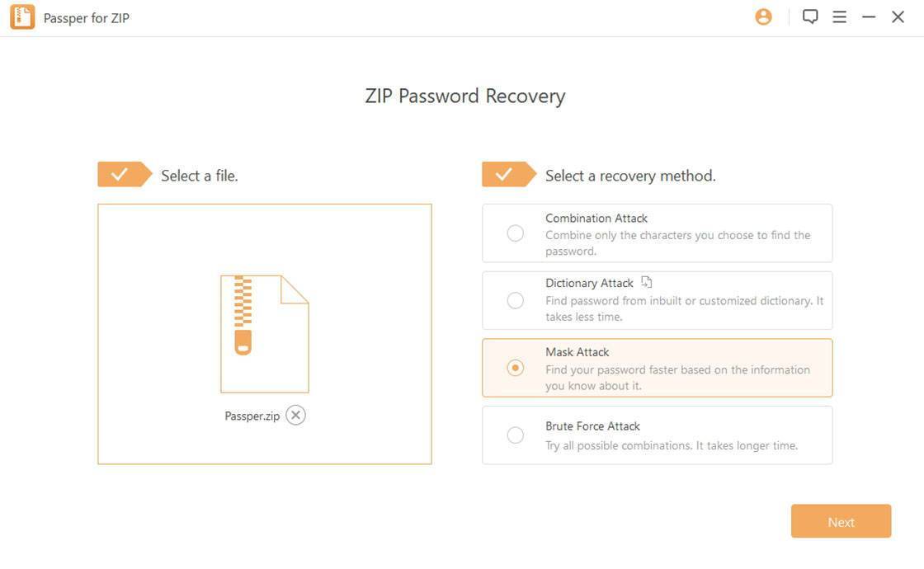
Task: Select the Dictionary Attack radio button
Action: pos(515,300)
